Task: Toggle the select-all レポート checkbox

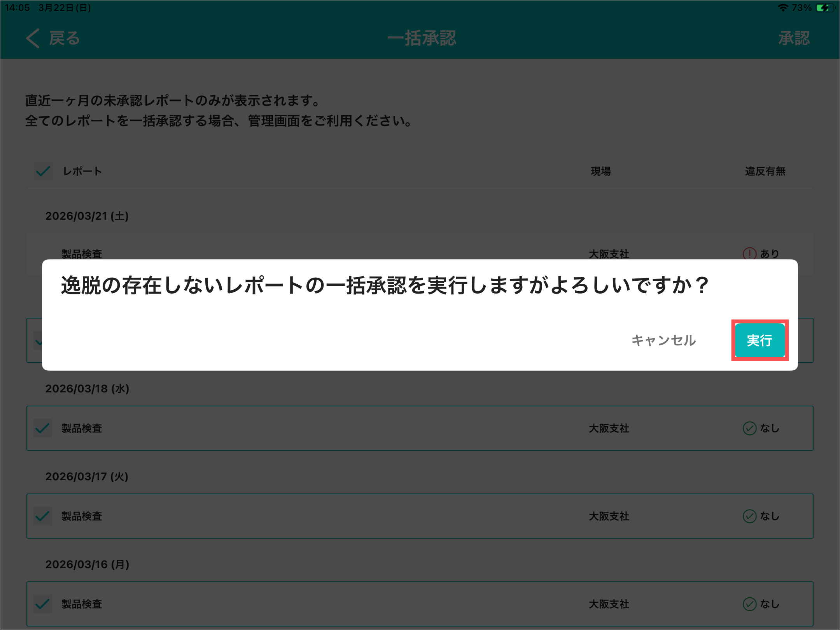Action: 43,171
